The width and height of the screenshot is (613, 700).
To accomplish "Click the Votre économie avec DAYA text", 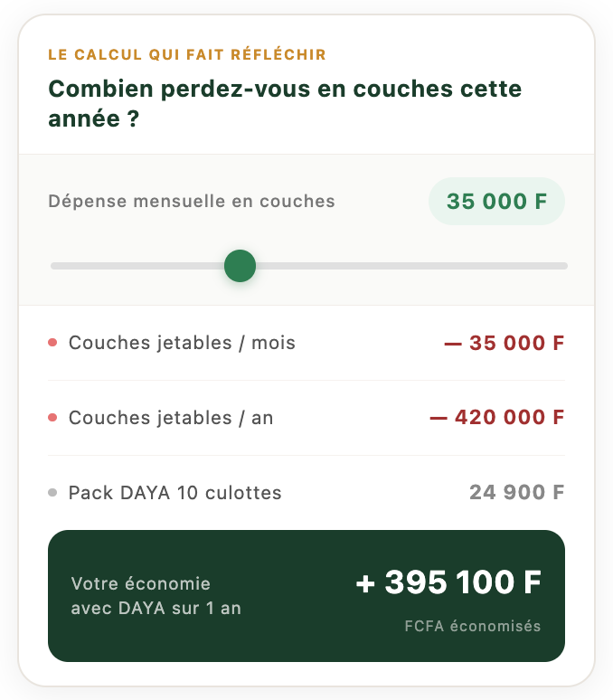I will point(156,596).
